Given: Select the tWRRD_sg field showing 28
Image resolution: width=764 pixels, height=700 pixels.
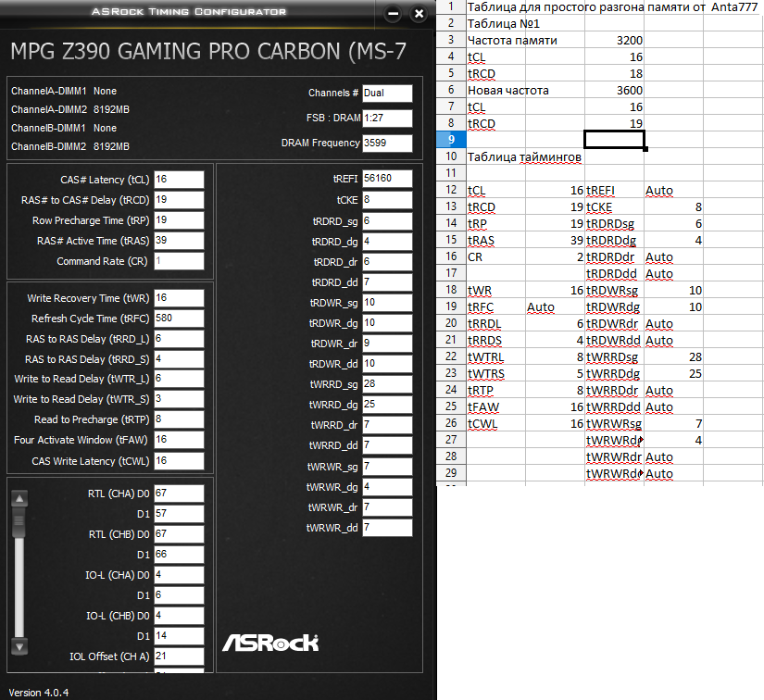Looking at the screenshot, I should point(387,384).
